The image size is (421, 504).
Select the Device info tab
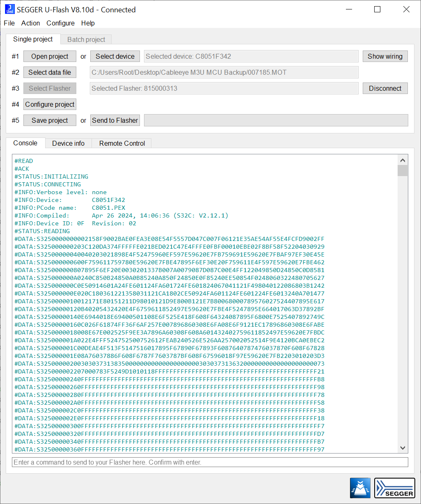69,143
